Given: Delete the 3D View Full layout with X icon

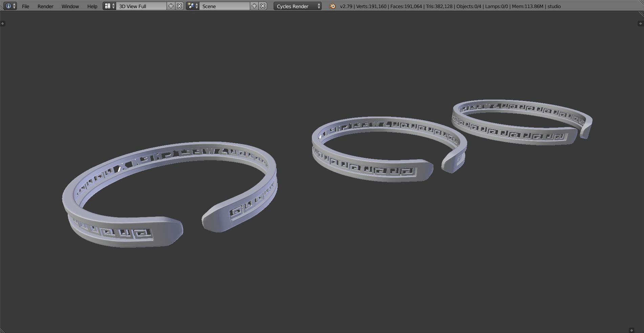Looking at the screenshot, I should pos(179,6).
